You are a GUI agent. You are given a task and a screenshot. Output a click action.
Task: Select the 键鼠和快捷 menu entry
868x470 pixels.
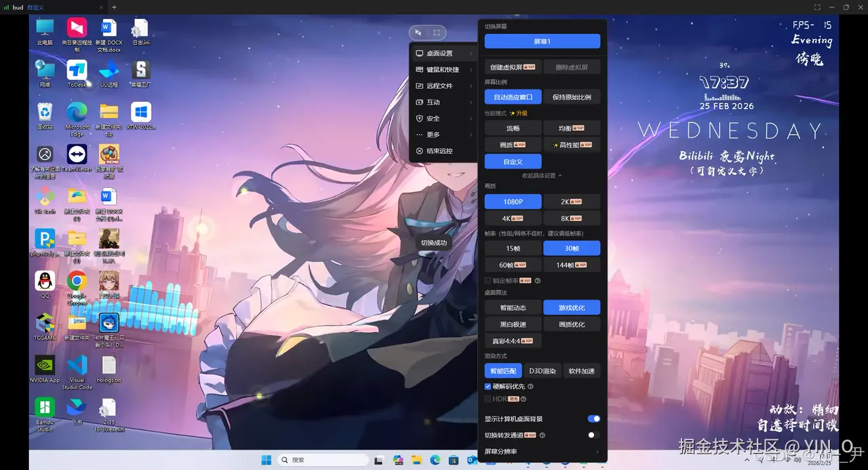coord(441,69)
